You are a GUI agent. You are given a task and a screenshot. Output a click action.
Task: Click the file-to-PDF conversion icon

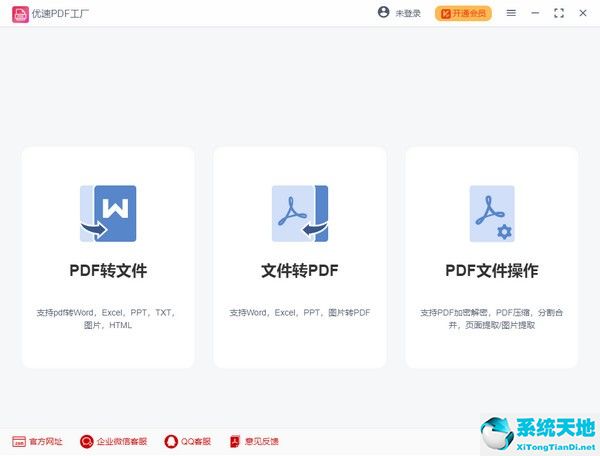[x=300, y=213]
